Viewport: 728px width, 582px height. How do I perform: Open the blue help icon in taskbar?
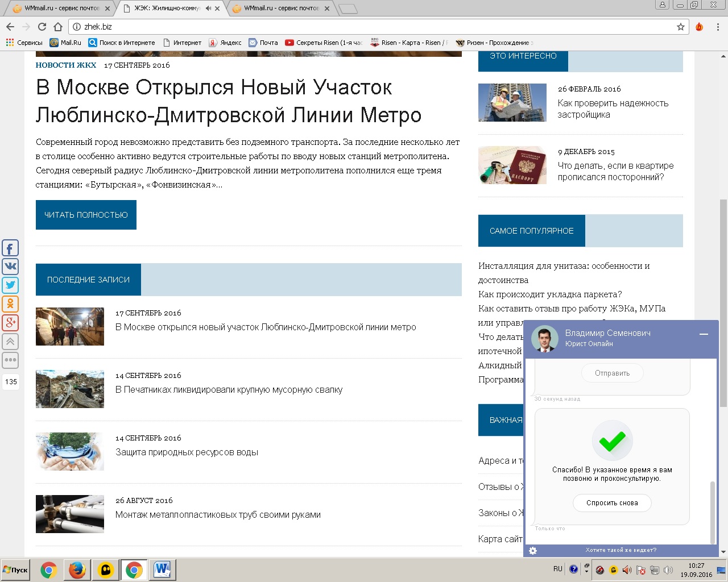[x=574, y=569]
